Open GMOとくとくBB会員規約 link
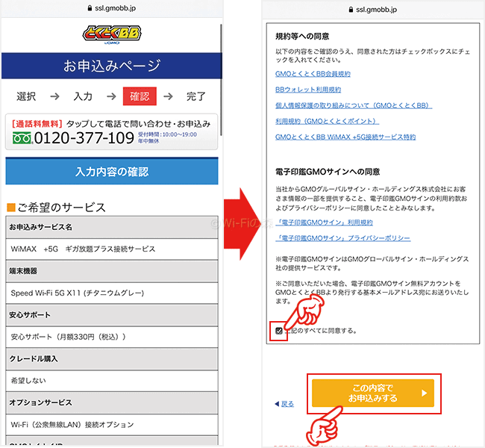485x448 pixels. coord(313,74)
